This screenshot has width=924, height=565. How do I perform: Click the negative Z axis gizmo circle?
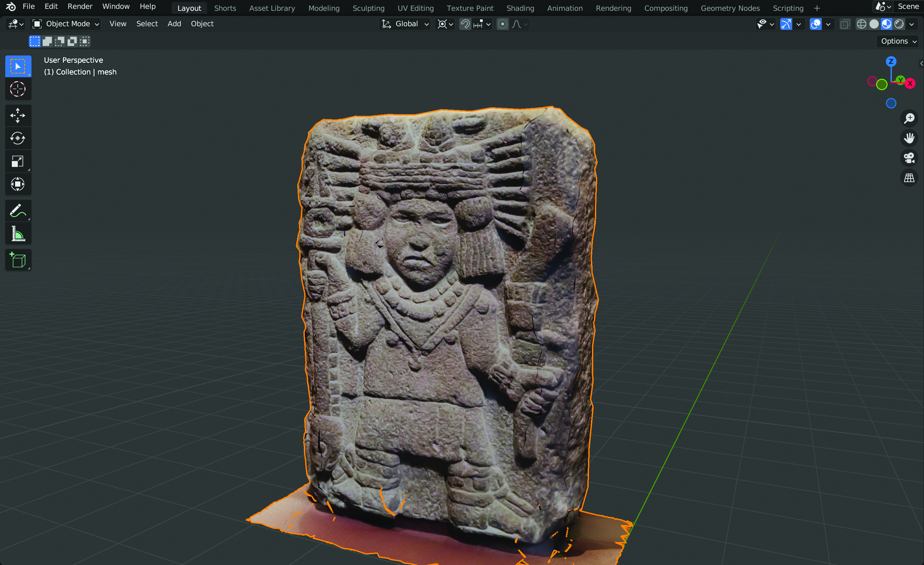tap(891, 103)
